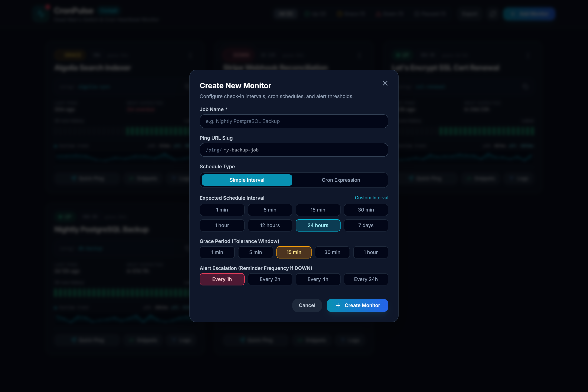The width and height of the screenshot is (588, 392).
Task: Set grace period to 30 min
Action: 332,252
